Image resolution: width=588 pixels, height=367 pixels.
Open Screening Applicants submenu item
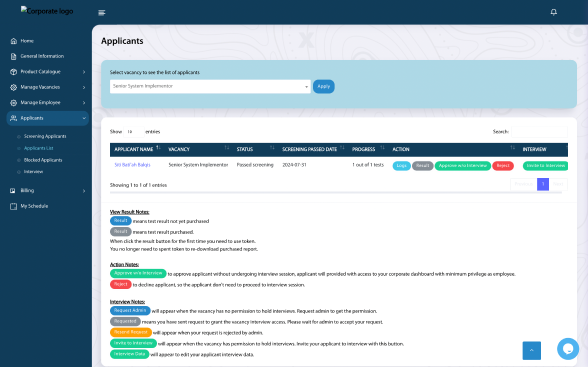(45, 136)
